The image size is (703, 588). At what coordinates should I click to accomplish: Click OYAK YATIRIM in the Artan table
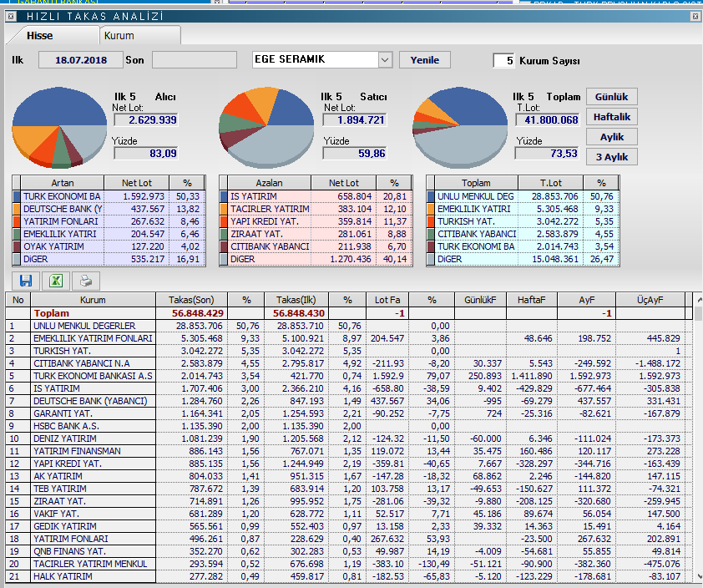coord(53,246)
